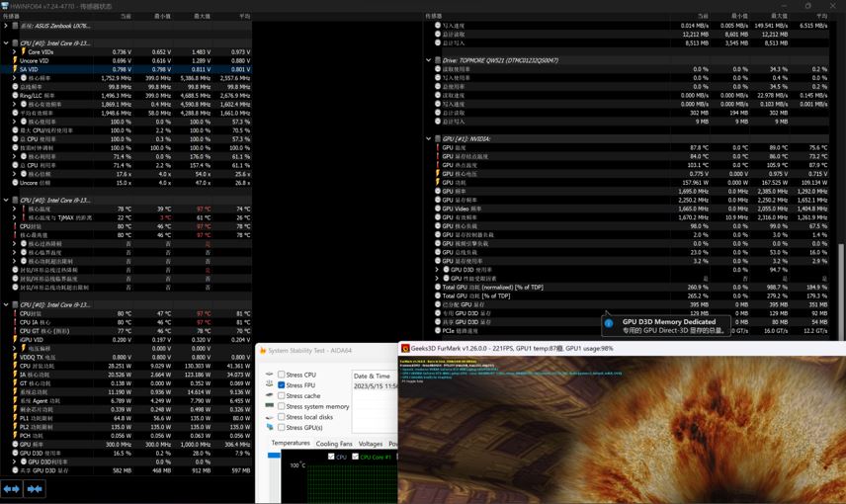Click the lightning icon on the PL2 row
The height and width of the screenshot is (504, 846).
click(x=15, y=427)
